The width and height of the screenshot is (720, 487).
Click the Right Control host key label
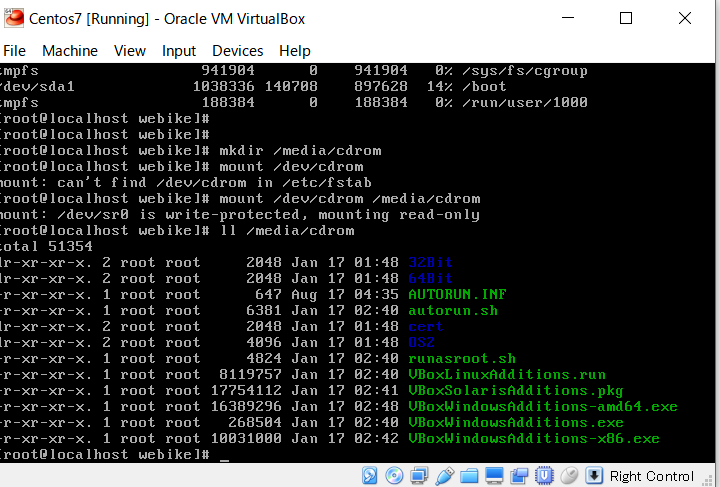[652, 476]
